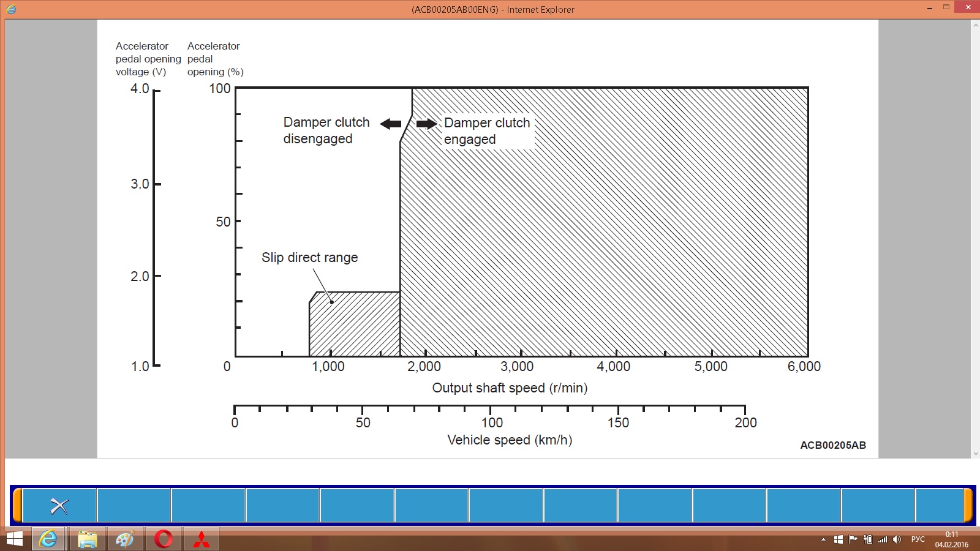Open the Opera browser from the taskbar
The height and width of the screenshot is (551, 980).
pyautogui.click(x=164, y=539)
